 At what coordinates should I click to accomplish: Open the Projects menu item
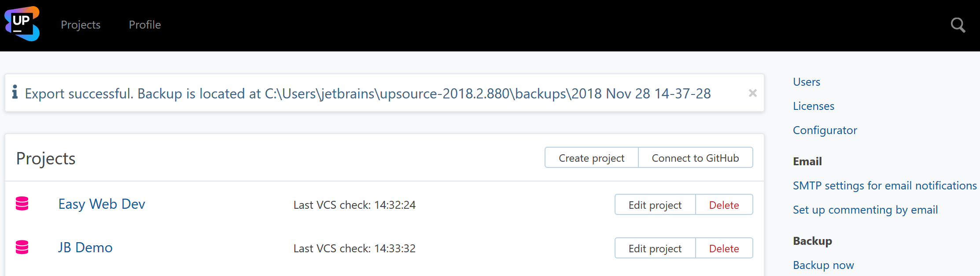(81, 25)
